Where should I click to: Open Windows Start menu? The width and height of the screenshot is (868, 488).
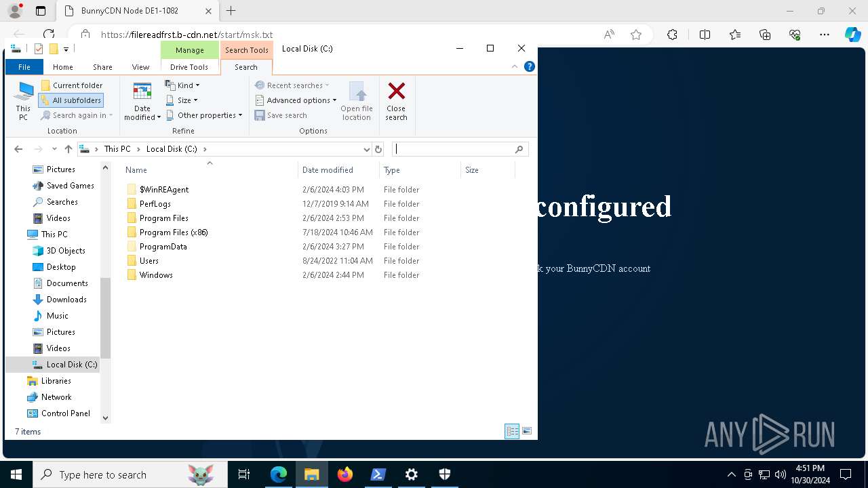click(x=16, y=474)
